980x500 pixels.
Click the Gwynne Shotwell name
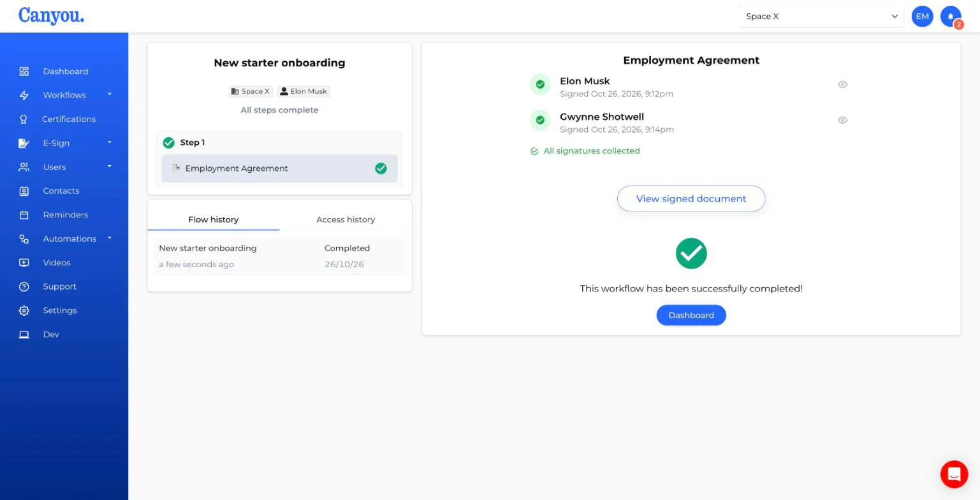(x=602, y=117)
